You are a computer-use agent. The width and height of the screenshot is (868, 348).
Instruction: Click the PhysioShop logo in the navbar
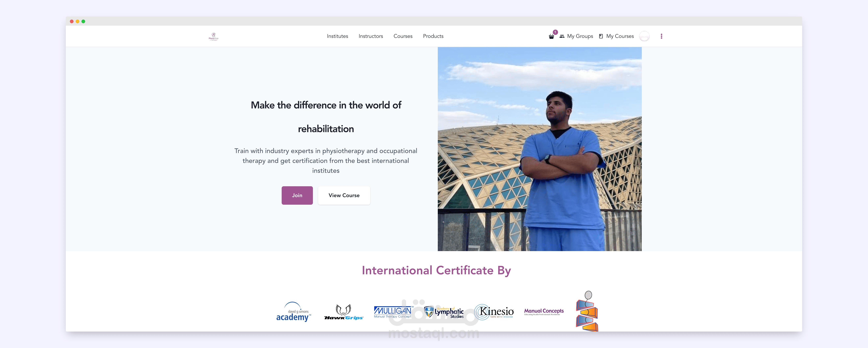tap(214, 36)
